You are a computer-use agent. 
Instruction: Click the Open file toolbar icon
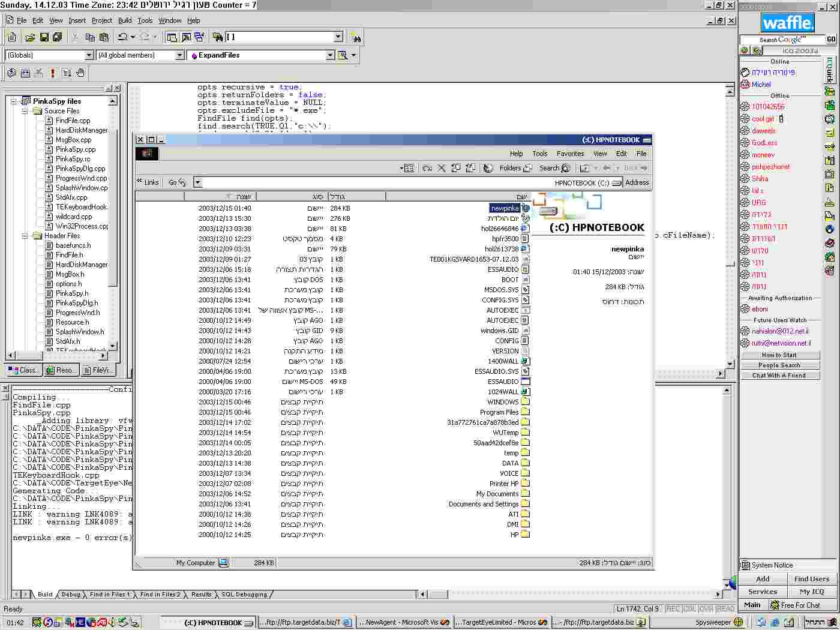pyautogui.click(x=30, y=37)
